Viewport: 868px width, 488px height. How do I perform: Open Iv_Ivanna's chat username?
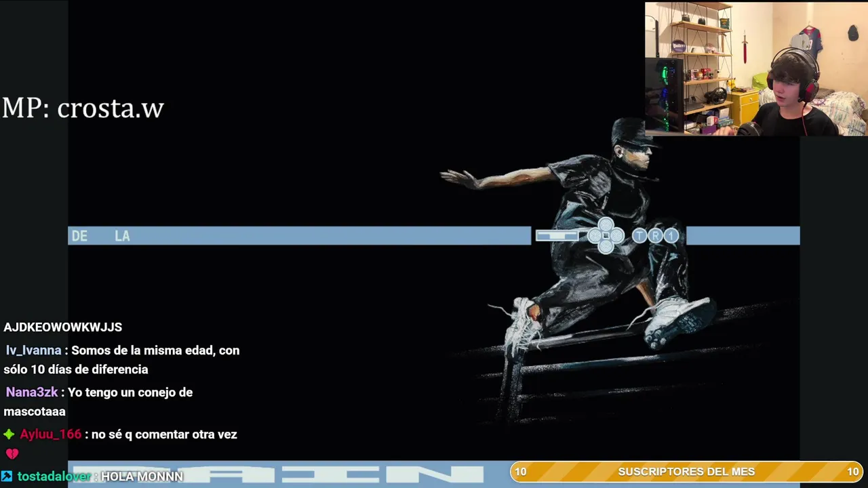tap(34, 350)
